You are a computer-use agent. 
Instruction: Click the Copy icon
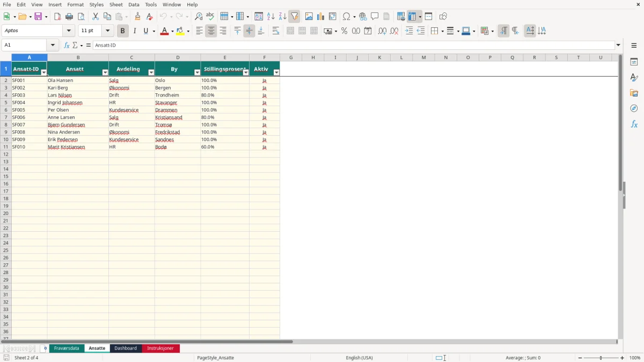click(107, 17)
